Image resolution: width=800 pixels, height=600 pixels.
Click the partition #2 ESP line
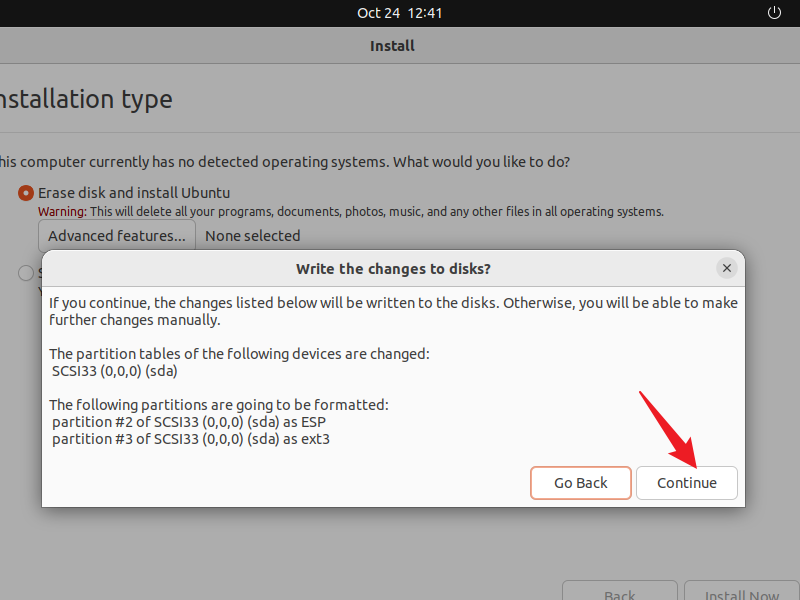pyautogui.click(x=189, y=421)
